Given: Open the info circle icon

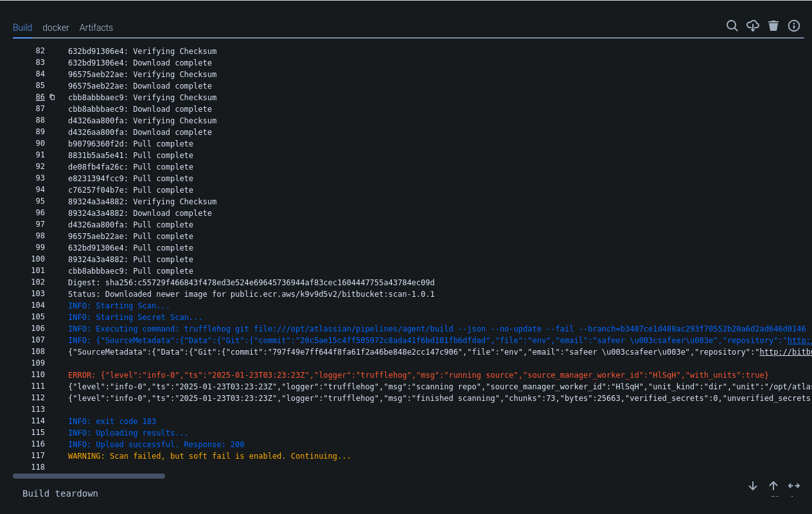Looking at the screenshot, I should [794, 26].
